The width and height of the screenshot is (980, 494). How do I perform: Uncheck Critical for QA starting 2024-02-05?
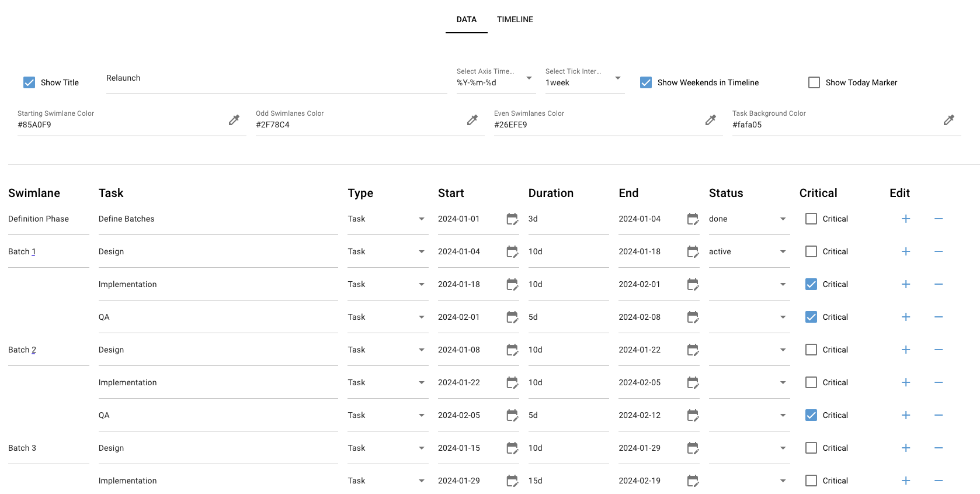click(x=811, y=415)
